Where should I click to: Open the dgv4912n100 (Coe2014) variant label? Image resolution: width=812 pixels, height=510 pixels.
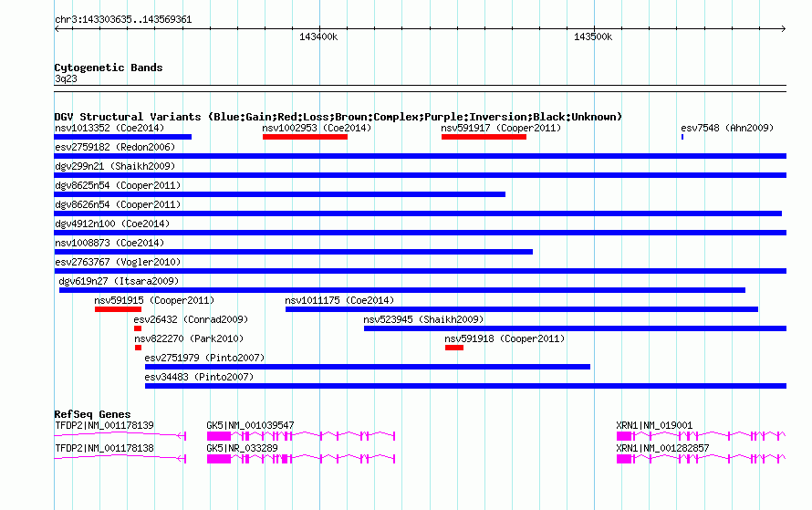(112, 224)
